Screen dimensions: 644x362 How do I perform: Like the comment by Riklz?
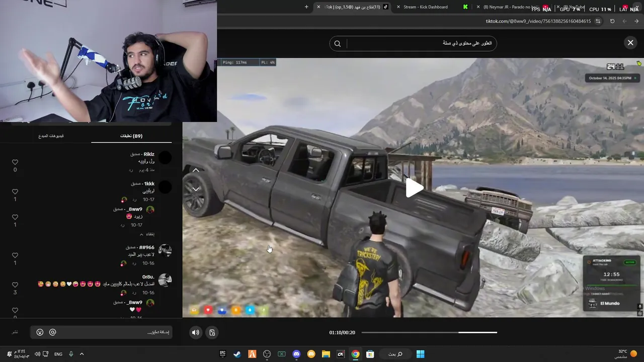15,162
